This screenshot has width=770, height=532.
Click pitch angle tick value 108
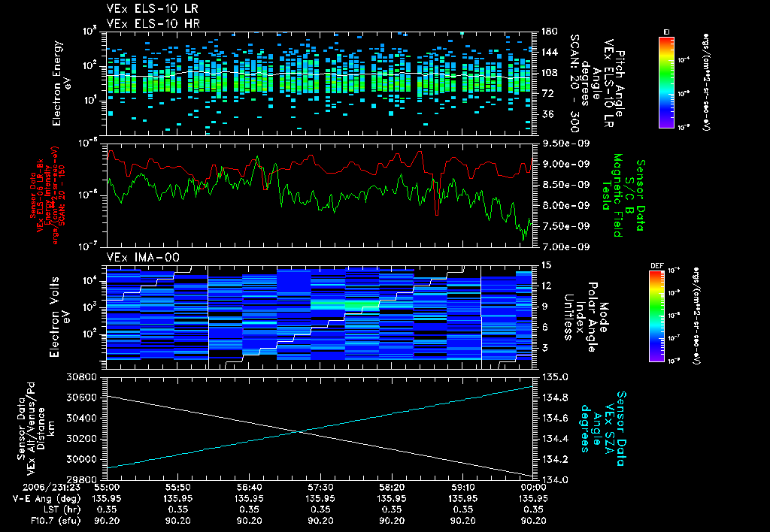click(x=549, y=73)
